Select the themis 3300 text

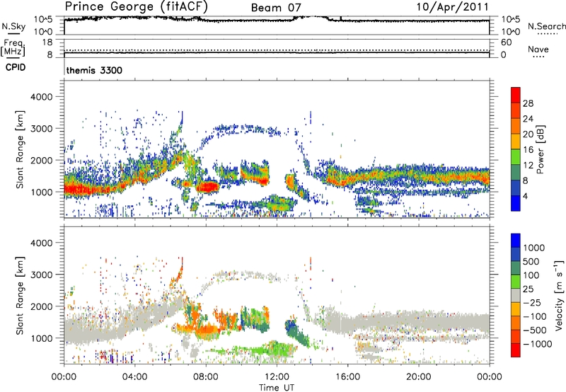[94, 70]
